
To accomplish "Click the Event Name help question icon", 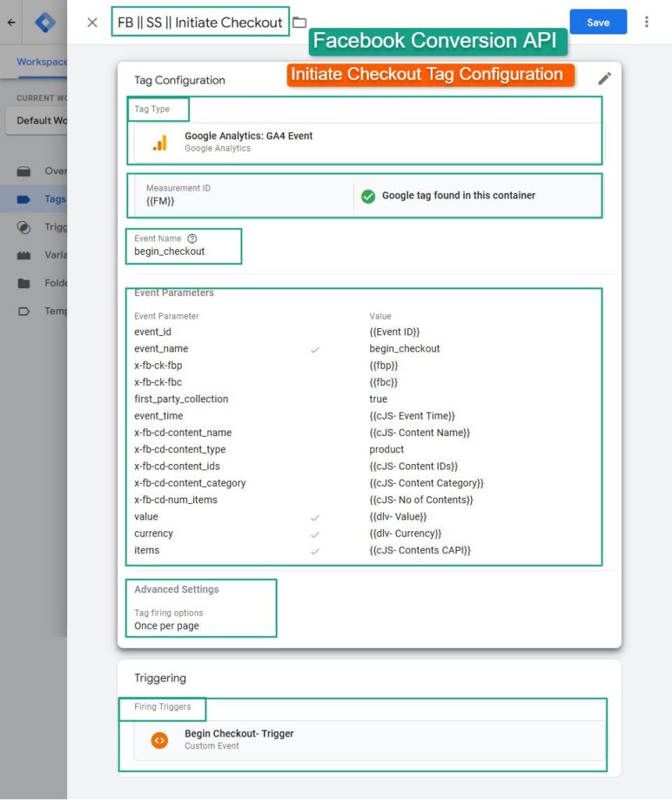I will coord(192,238).
